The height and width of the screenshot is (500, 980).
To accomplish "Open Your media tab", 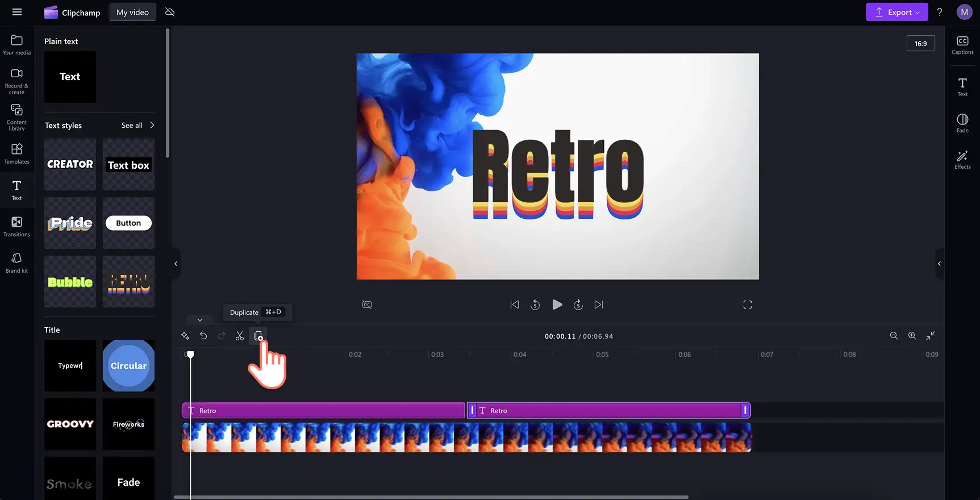I will [17, 45].
